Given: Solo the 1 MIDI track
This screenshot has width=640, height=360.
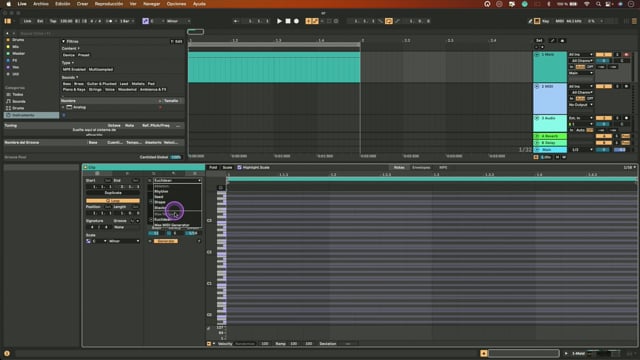Looking at the screenshot, I should (618, 54).
